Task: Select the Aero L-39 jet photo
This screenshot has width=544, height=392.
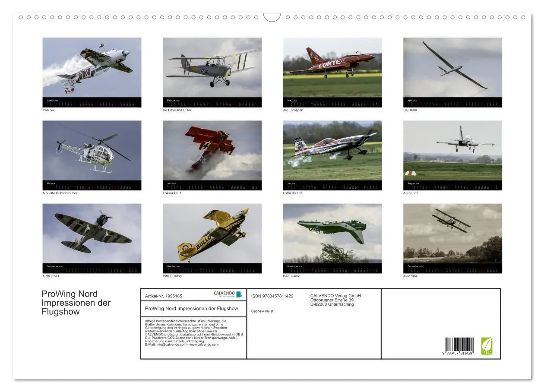Action: click(x=452, y=150)
